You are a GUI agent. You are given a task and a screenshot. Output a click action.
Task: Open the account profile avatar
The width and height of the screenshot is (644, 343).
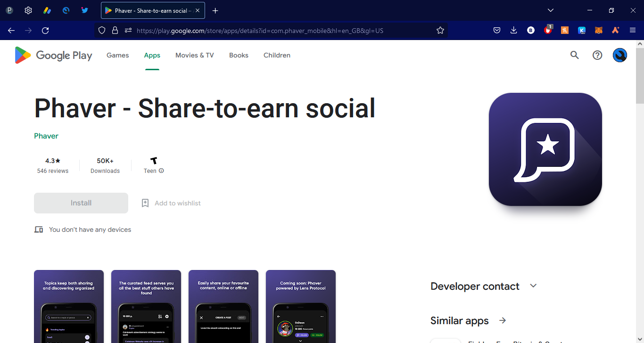tap(619, 55)
